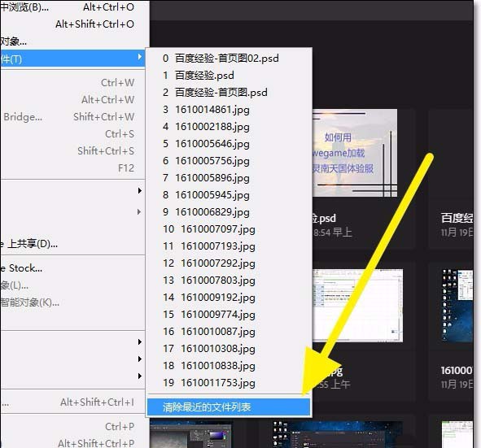The height and width of the screenshot is (448, 481).
Task: Choose menu item with Alt+Shift+Ctrl+P shortcut
Action: coord(72,443)
